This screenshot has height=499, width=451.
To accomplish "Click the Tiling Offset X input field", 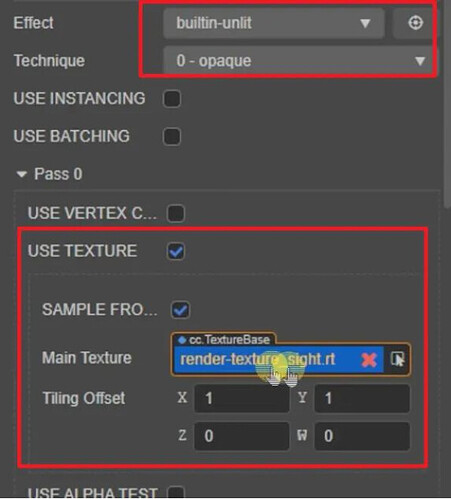I will click(242, 398).
